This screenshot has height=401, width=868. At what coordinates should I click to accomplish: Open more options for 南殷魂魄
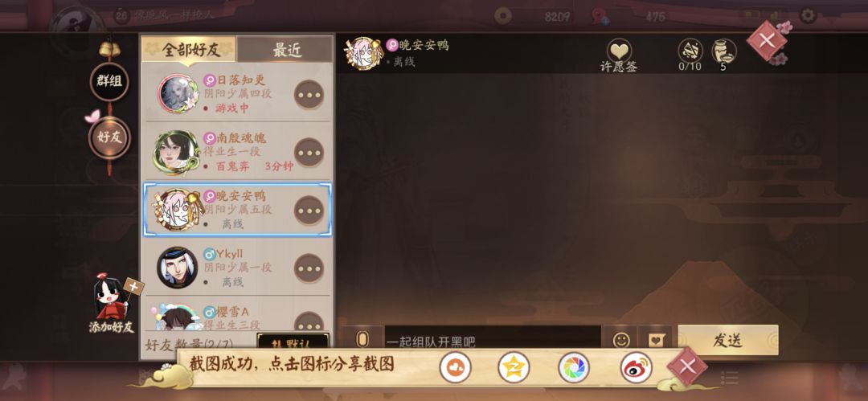(x=309, y=153)
